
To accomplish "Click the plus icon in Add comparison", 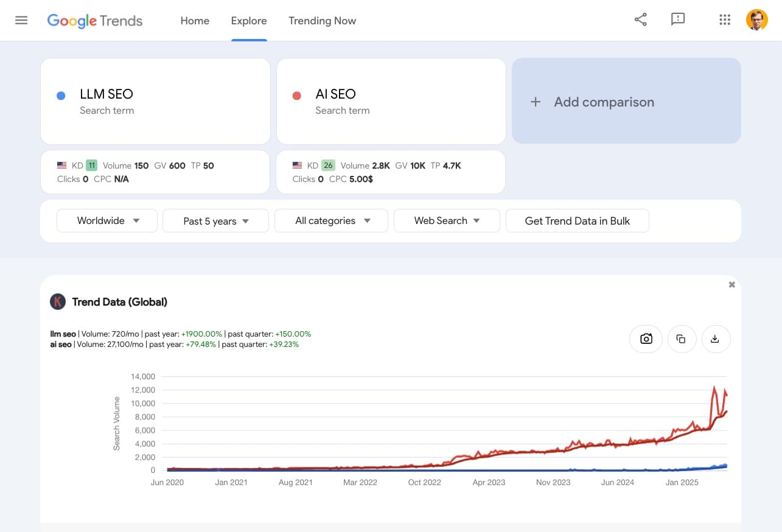I will (x=536, y=102).
